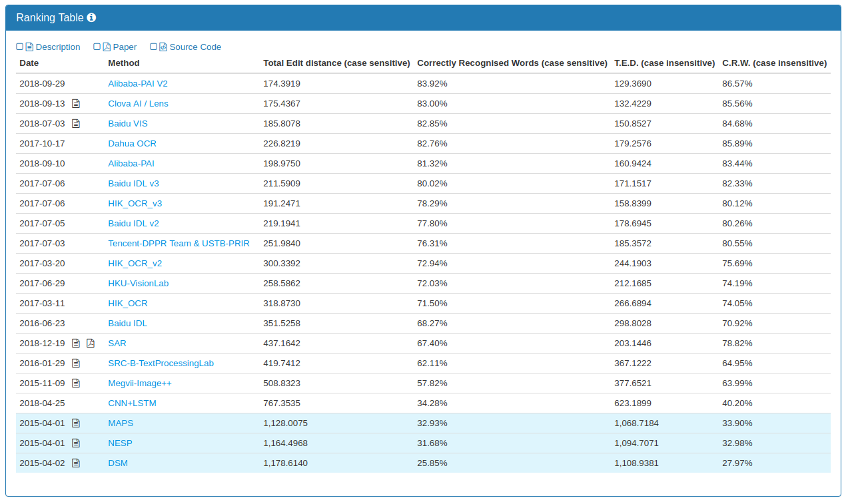Open description icon in Baidu VIS row

coord(76,123)
